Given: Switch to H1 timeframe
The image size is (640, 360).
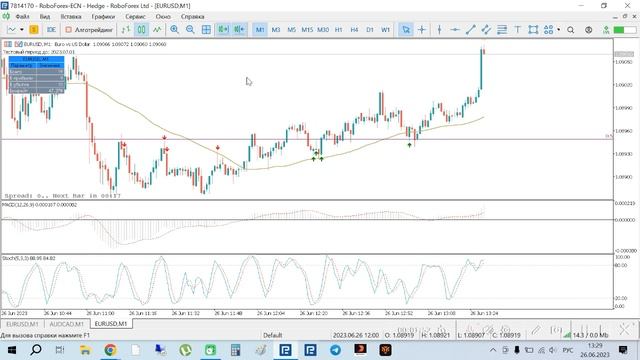Looking at the screenshot, I should click(x=338, y=30).
